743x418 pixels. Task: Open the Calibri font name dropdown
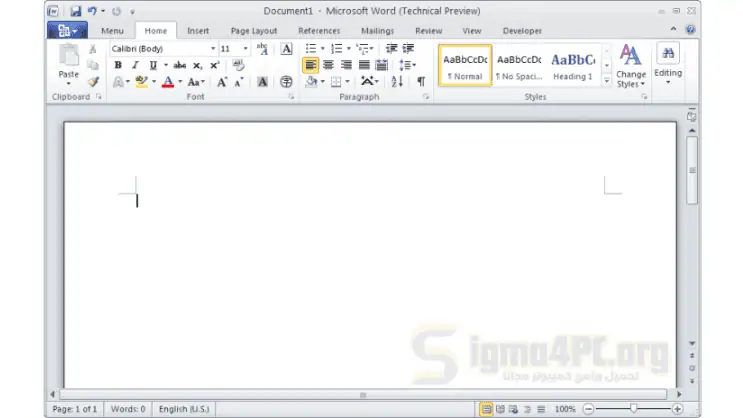point(213,49)
